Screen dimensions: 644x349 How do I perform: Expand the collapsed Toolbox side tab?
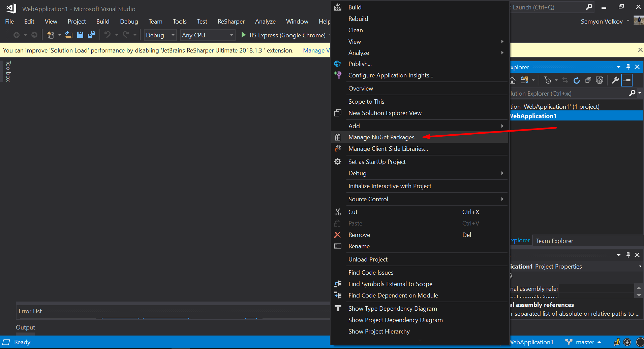pos(8,71)
